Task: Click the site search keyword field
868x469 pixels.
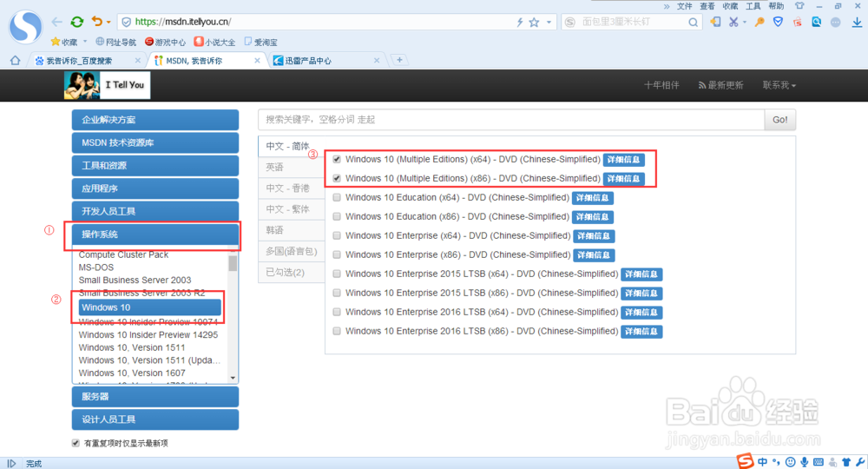Action: click(511, 120)
